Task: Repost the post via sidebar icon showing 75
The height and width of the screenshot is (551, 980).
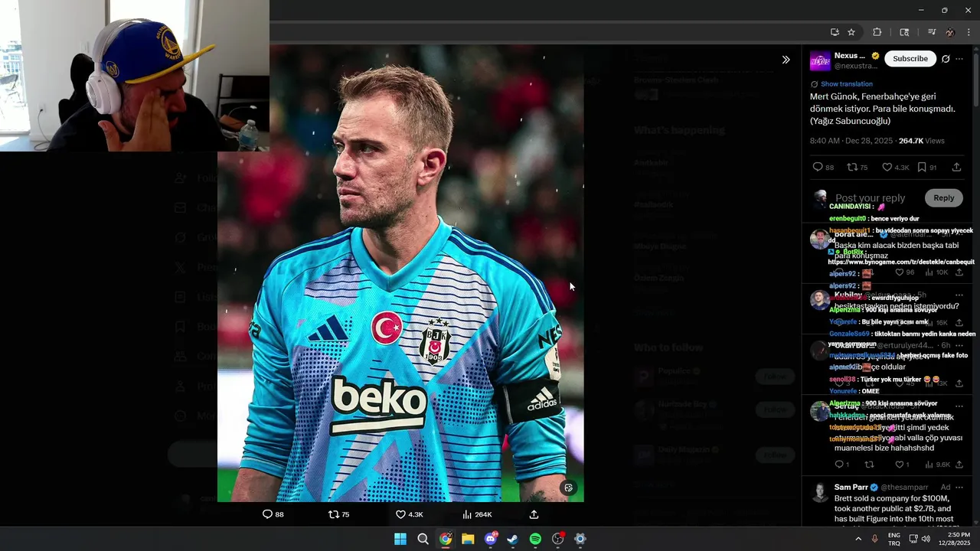Action: coord(852,167)
